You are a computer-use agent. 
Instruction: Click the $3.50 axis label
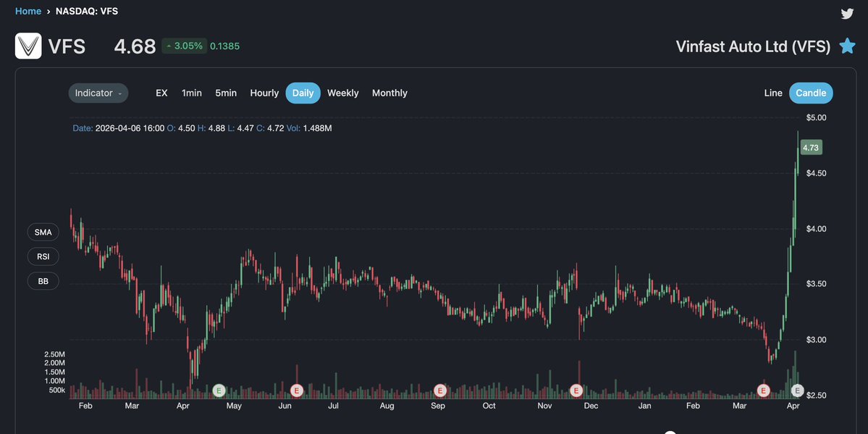(816, 284)
